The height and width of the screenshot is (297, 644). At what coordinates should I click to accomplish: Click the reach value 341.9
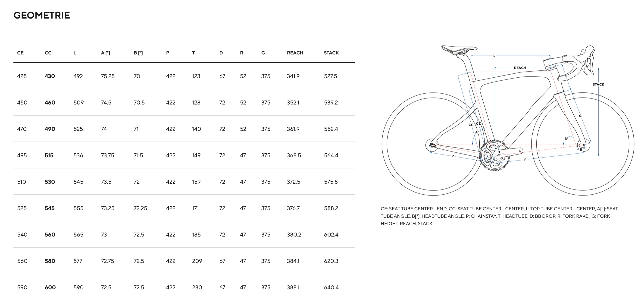293,76
